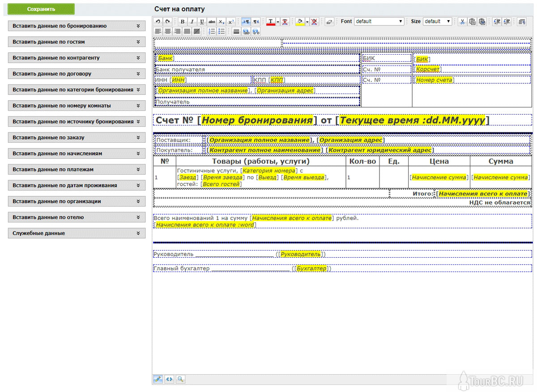Expand Вставить данные по отелю
This screenshot has height=392, width=537.
point(77,217)
